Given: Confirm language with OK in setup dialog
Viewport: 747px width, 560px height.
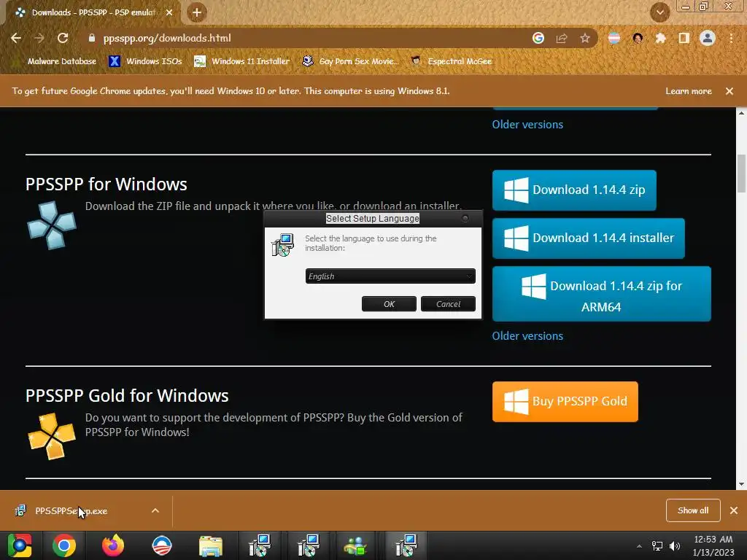Looking at the screenshot, I should pyautogui.click(x=389, y=304).
